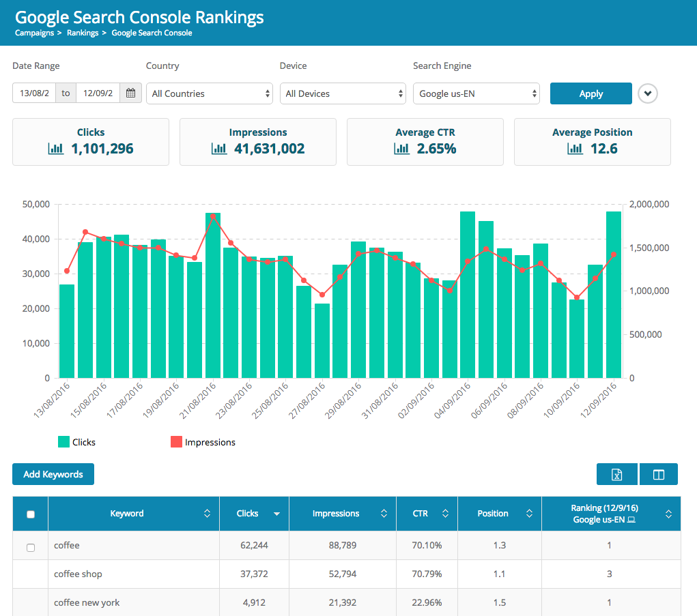The image size is (697, 616).
Task: Click the chart icon beside Average Position
Action: pos(575,149)
